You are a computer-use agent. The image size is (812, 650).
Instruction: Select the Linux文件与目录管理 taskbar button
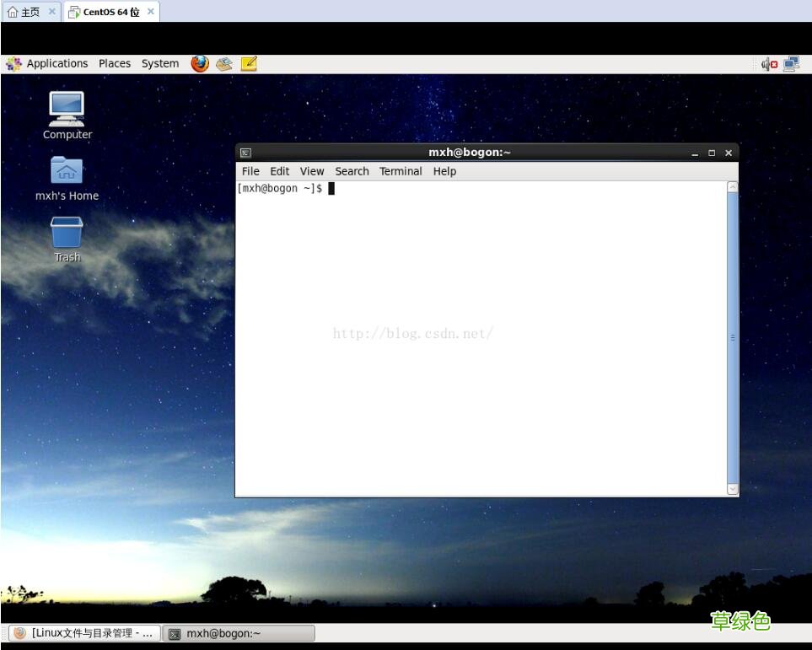84,633
